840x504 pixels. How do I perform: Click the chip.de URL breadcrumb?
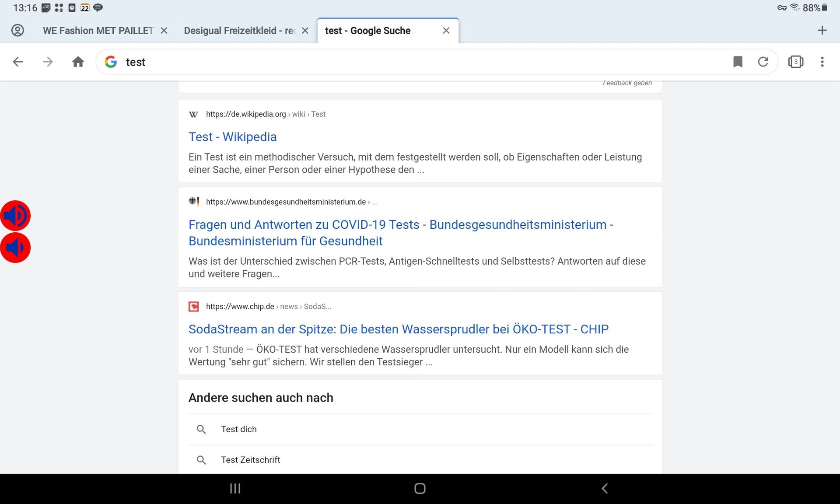[x=269, y=307]
